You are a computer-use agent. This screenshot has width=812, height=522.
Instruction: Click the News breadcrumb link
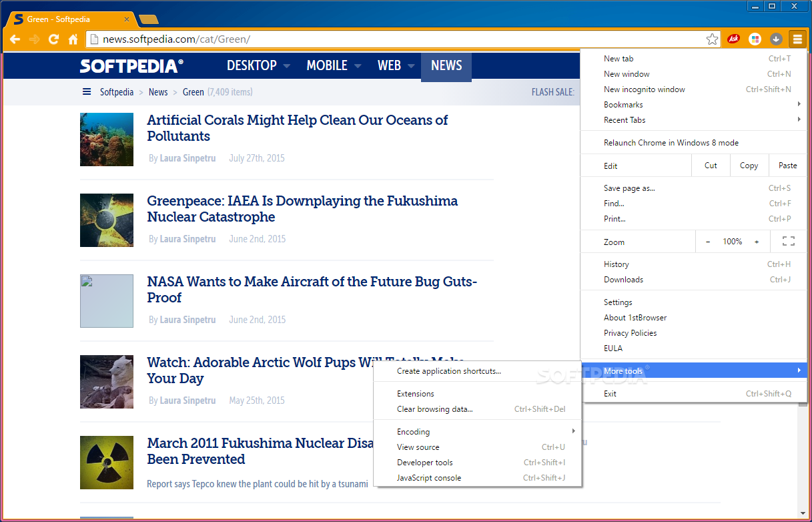pos(158,92)
